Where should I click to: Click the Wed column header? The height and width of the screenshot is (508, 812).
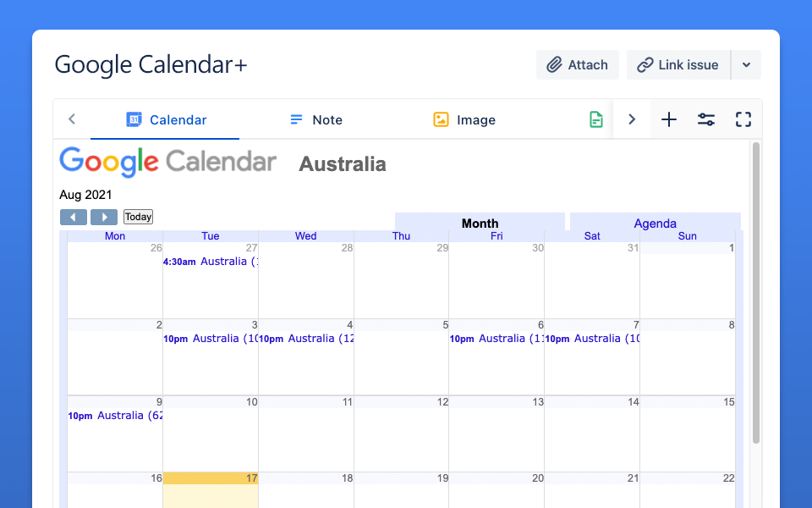click(306, 236)
